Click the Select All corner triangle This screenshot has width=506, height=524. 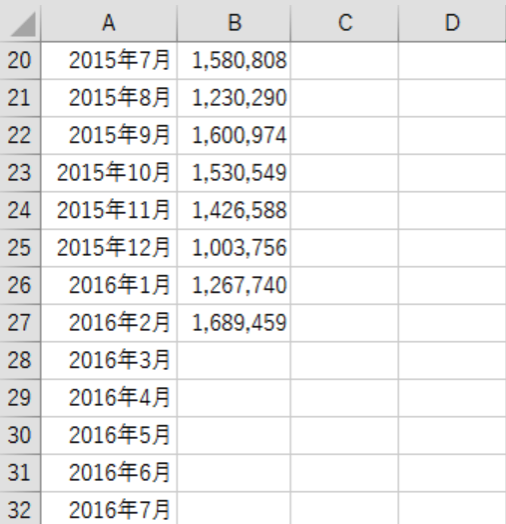(23, 23)
